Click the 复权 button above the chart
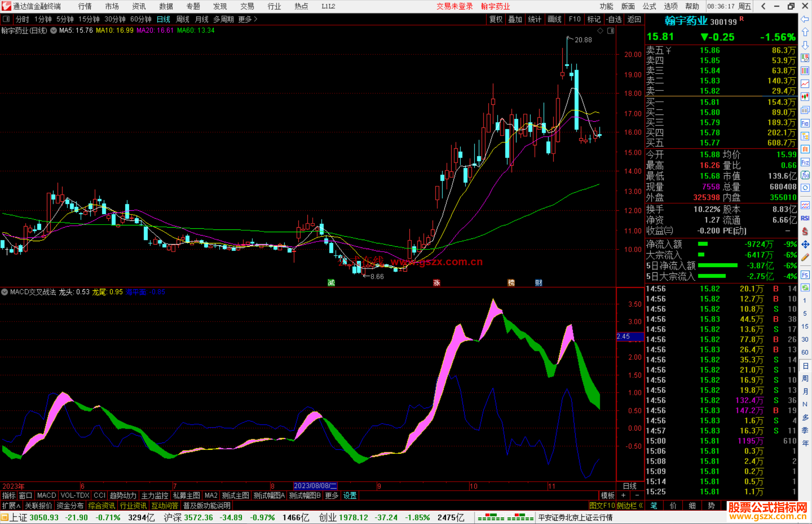The image size is (812, 524). click(495, 19)
